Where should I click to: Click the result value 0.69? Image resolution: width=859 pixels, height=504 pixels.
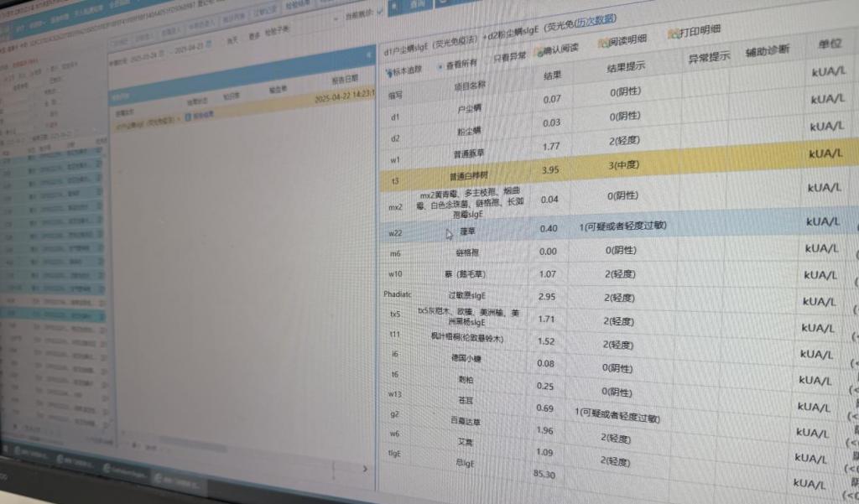(x=544, y=408)
